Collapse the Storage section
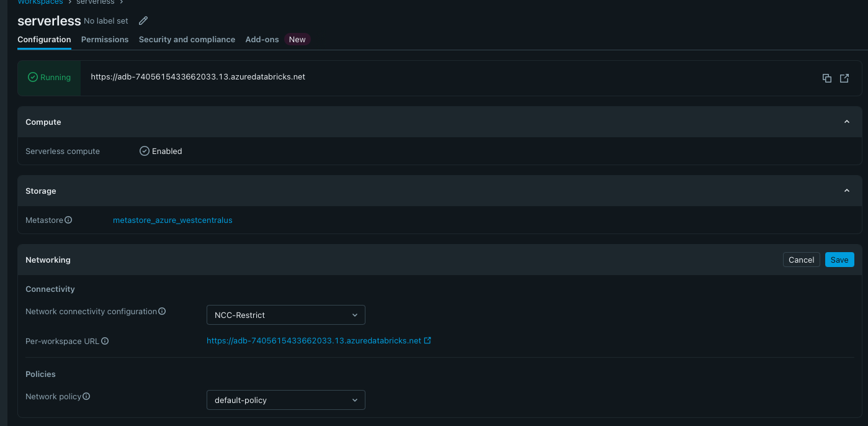This screenshot has width=868, height=426. pyautogui.click(x=847, y=191)
